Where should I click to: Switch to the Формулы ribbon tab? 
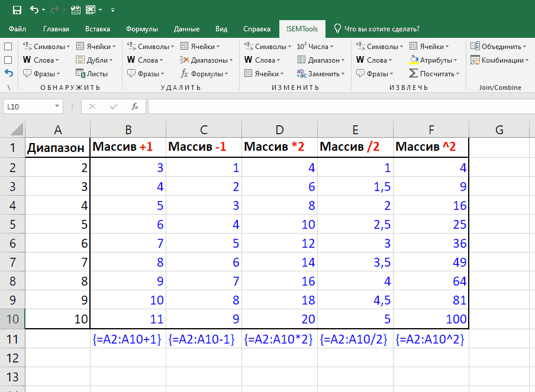click(x=141, y=29)
